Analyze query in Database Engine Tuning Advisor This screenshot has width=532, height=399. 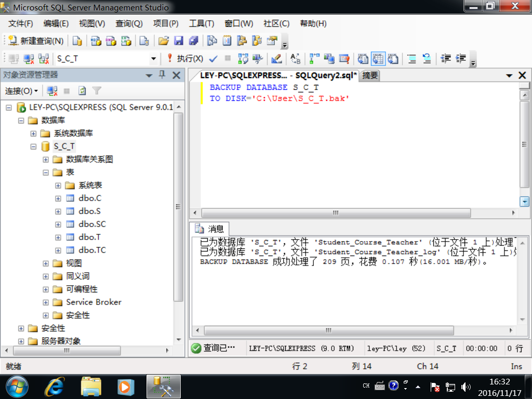(x=258, y=59)
